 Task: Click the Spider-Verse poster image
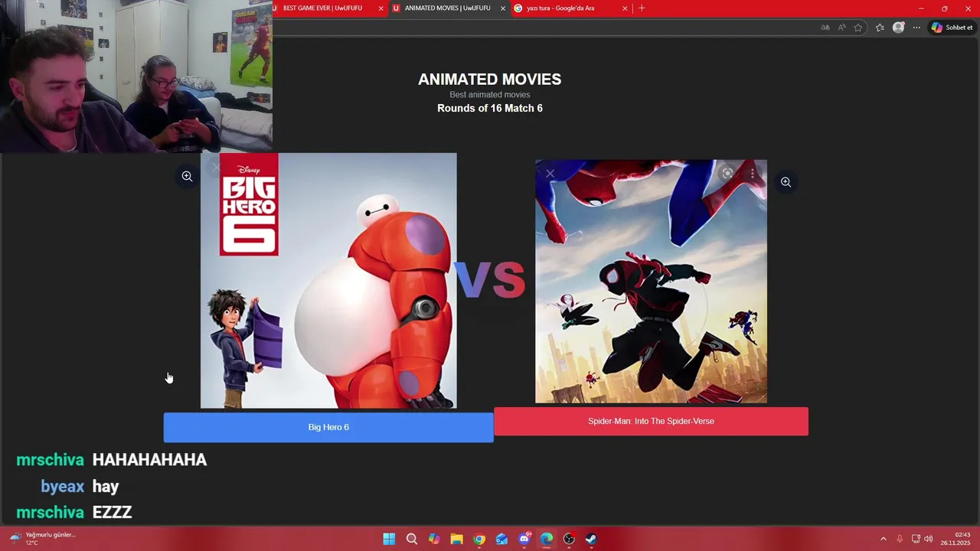tap(651, 281)
